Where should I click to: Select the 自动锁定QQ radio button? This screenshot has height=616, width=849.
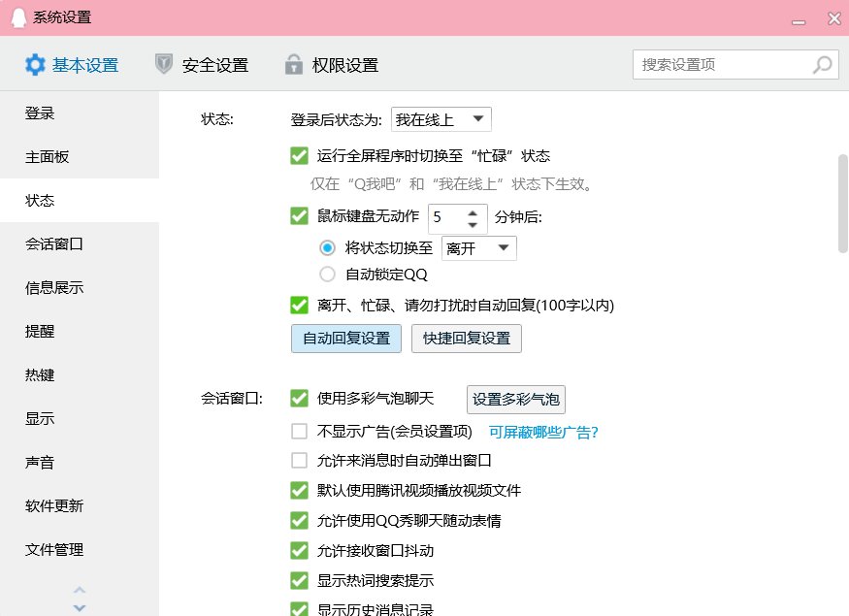coord(328,273)
